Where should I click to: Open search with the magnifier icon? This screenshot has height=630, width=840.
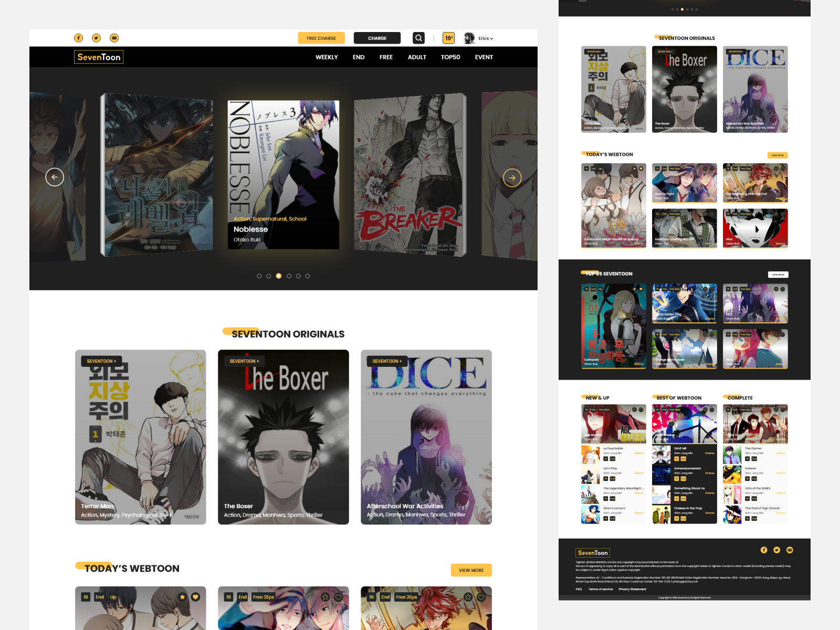point(418,38)
